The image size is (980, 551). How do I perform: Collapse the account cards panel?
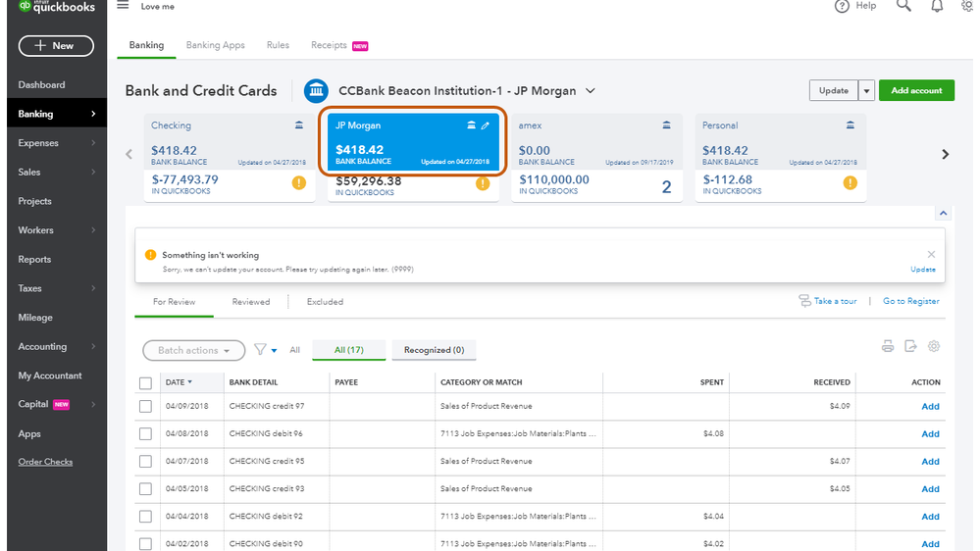943,214
